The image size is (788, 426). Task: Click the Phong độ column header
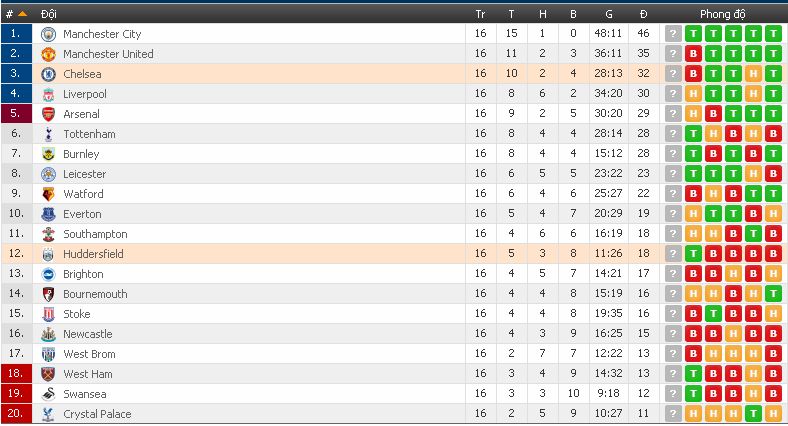coord(722,14)
